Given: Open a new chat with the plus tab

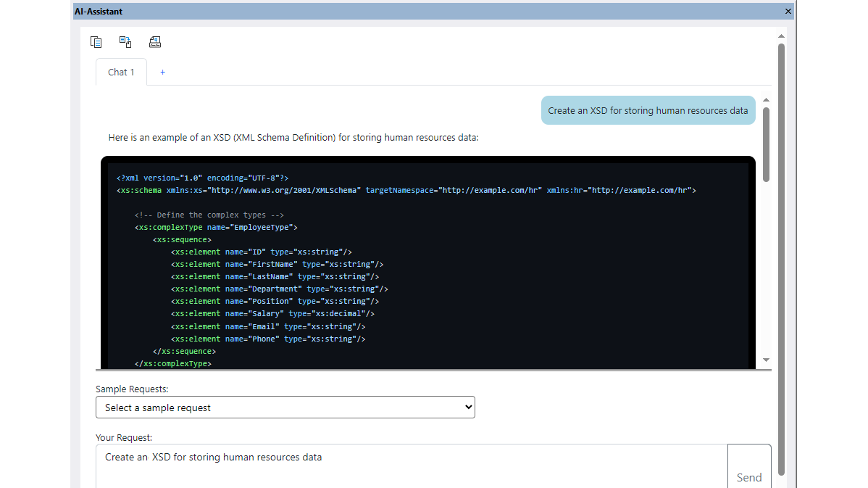Looking at the screenshot, I should click(x=162, y=72).
